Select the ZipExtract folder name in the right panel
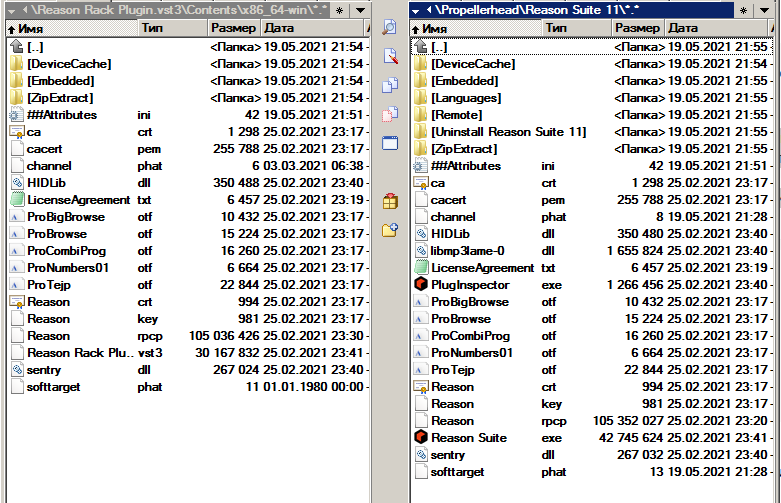Viewport: 781px width, 503px height. point(464,149)
